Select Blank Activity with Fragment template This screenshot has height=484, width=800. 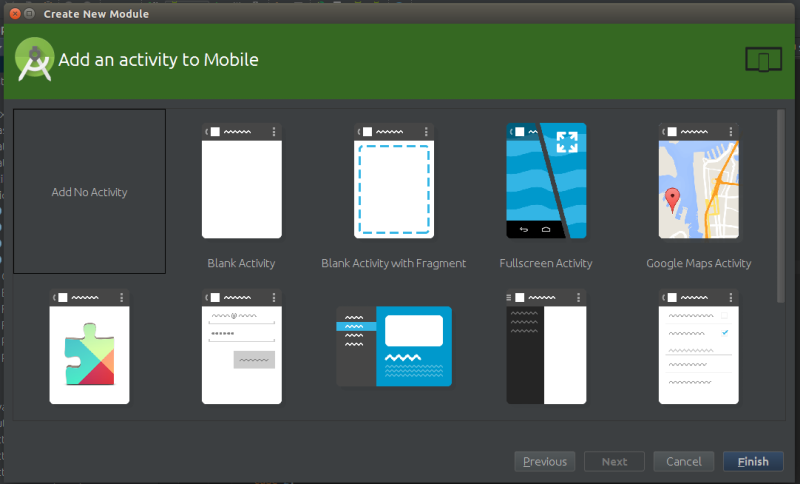(393, 182)
